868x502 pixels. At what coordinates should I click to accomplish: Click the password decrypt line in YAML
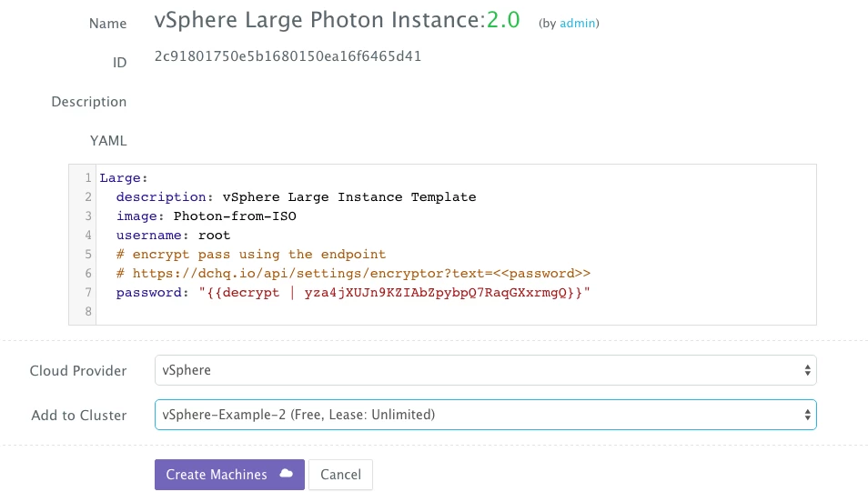click(x=353, y=292)
